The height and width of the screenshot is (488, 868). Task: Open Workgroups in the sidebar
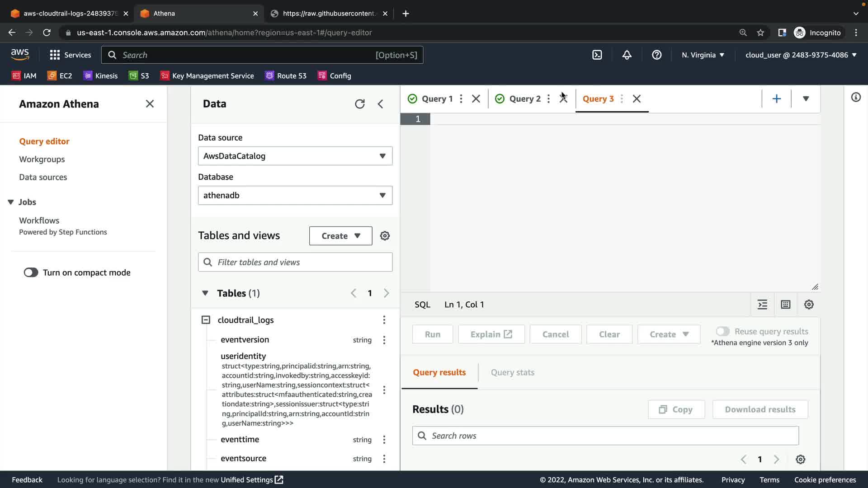click(x=42, y=159)
